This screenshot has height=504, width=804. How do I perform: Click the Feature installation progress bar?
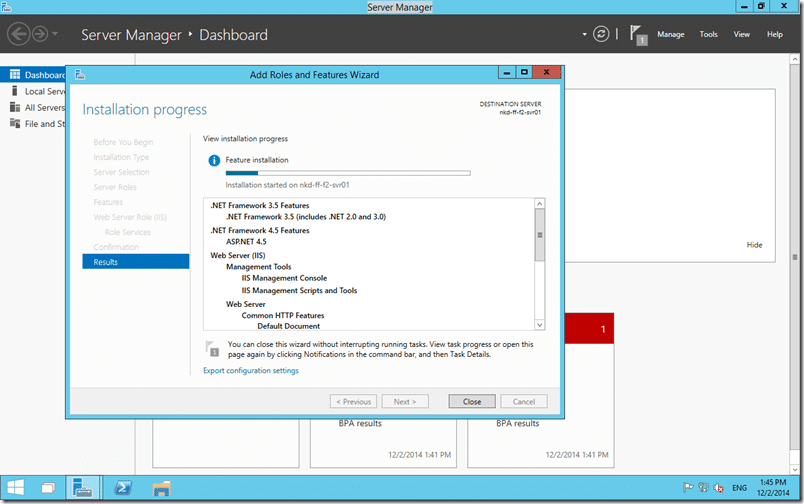(348, 173)
